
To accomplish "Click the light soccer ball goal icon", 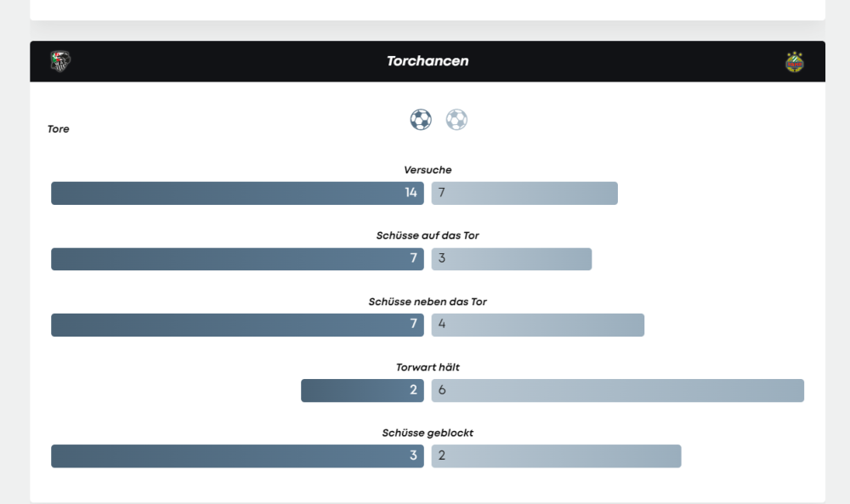I will pos(456,120).
